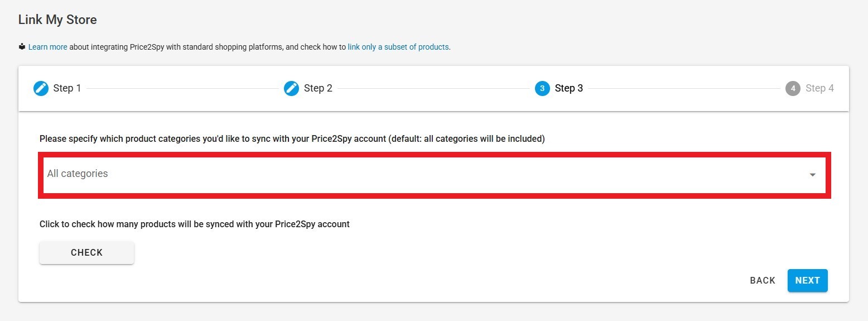Proceed with the NEXT button

[807, 280]
